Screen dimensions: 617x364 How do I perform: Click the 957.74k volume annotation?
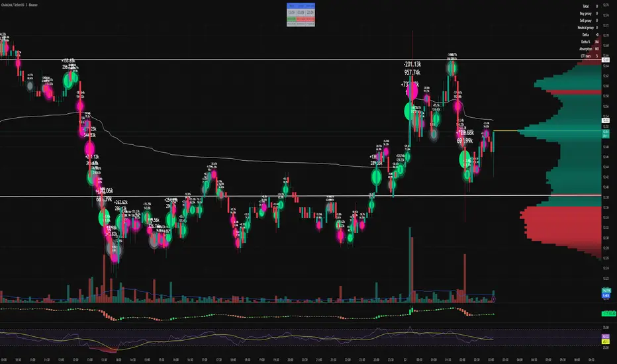click(412, 72)
